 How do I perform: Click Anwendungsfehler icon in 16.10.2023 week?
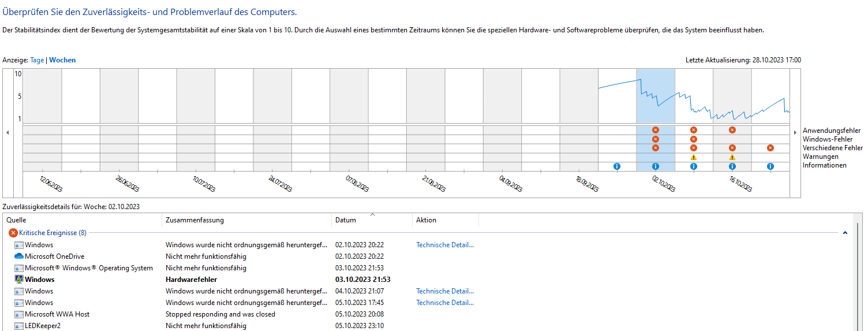point(732,130)
